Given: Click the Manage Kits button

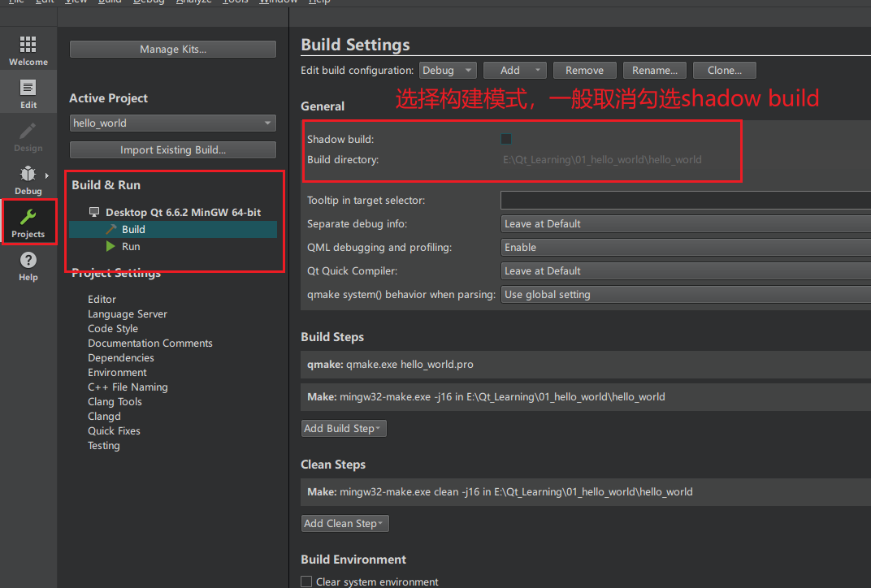Looking at the screenshot, I should pos(172,50).
